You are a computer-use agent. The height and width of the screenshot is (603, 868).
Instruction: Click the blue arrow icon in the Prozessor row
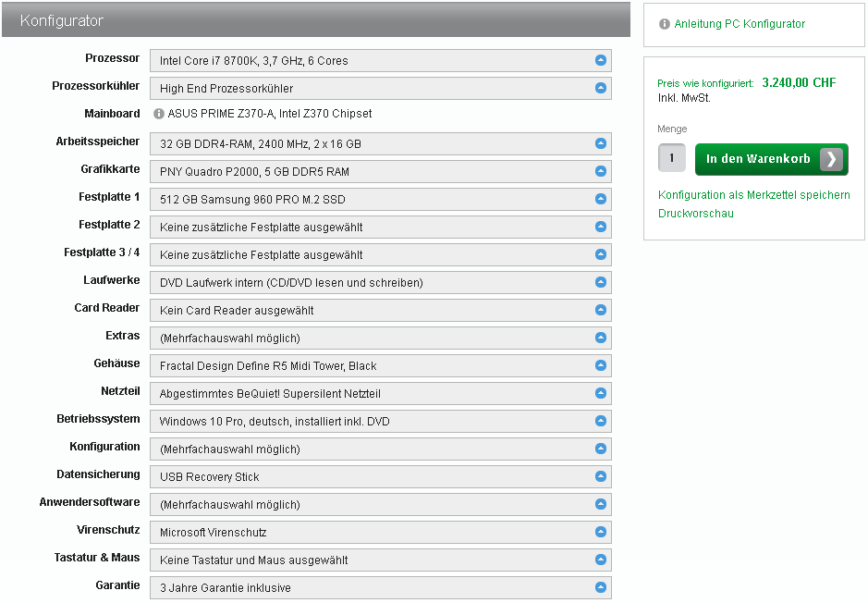(600, 61)
